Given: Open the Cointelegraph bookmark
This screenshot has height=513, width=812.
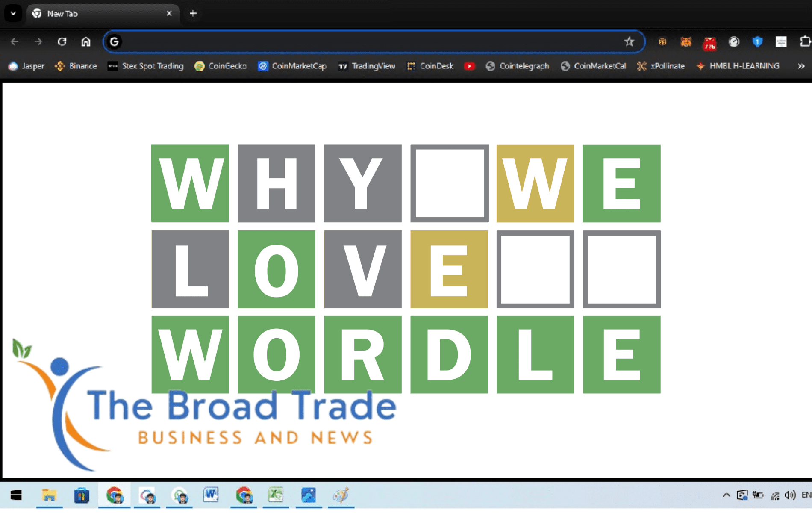Looking at the screenshot, I should pos(518,66).
